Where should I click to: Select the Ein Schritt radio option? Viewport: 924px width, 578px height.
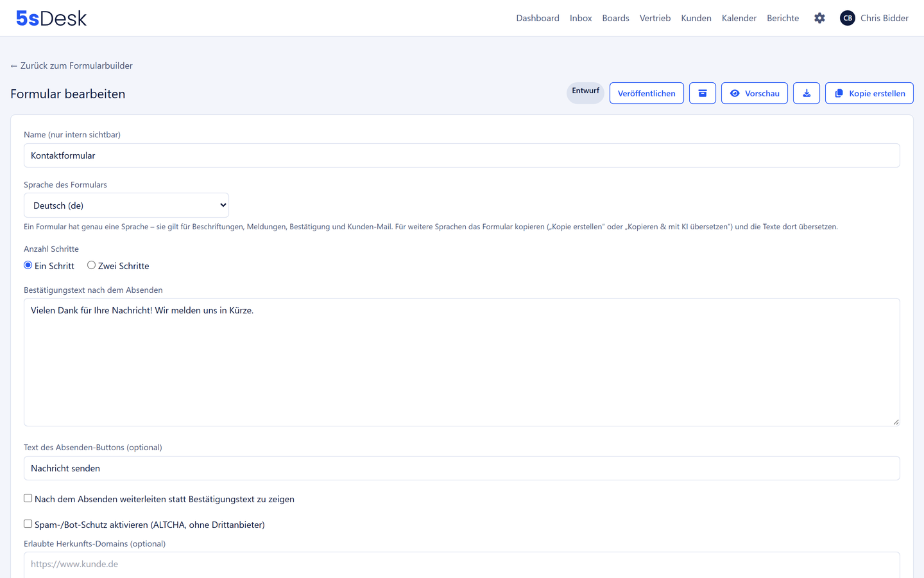coord(28,265)
